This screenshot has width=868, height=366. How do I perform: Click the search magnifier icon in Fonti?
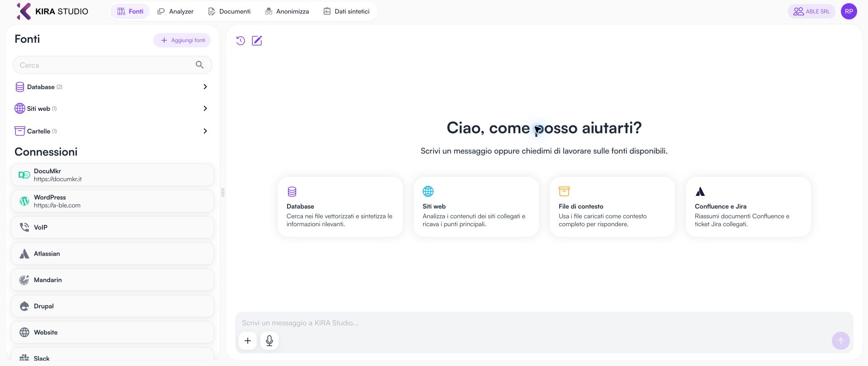pos(199,65)
